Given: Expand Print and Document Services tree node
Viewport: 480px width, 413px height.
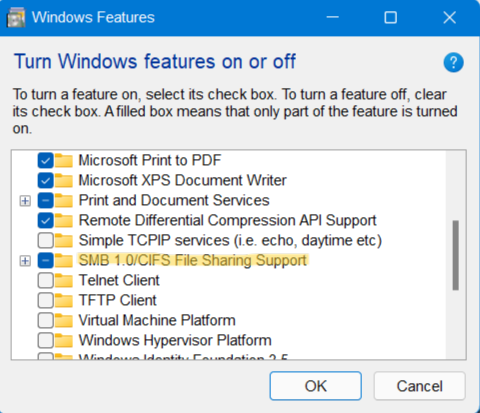Looking at the screenshot, I should 25,201.
